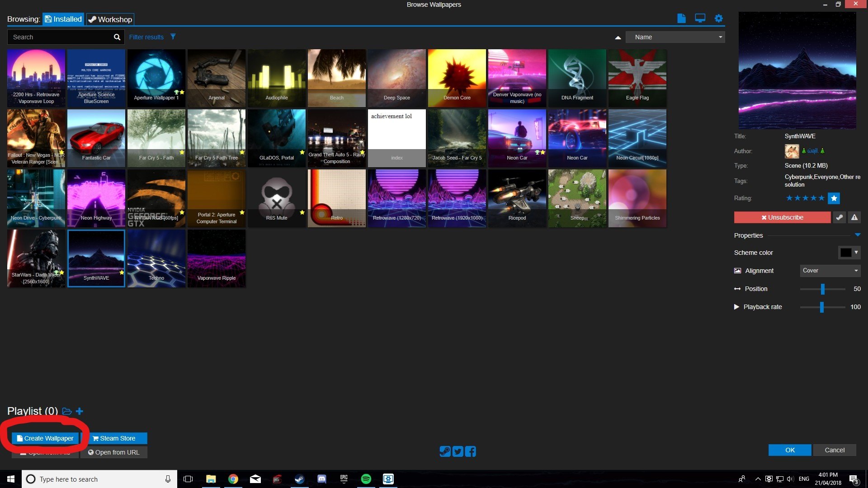Toggle the scheme color swatch
The height and width of the screenshot is (488, 868).
point(845,253)
